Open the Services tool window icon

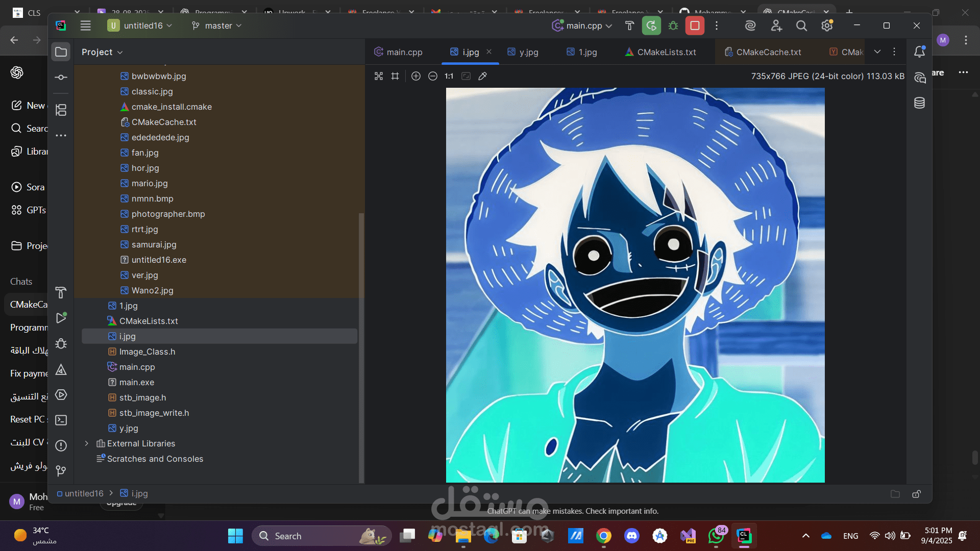pos(61,394)
